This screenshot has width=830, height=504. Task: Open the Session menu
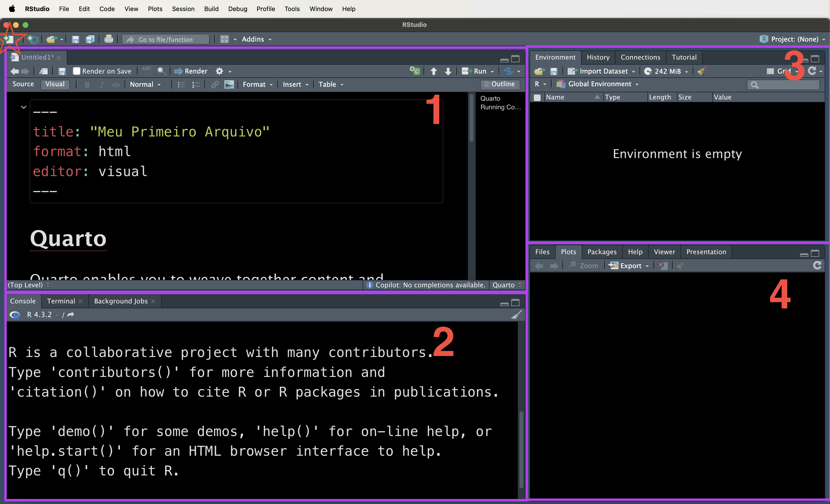(x=183, y=9)
